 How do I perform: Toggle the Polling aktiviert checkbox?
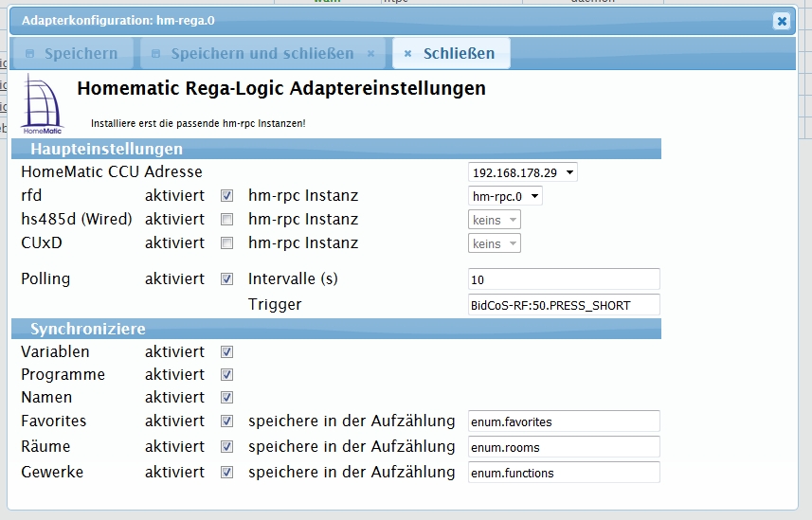[226, 279]
